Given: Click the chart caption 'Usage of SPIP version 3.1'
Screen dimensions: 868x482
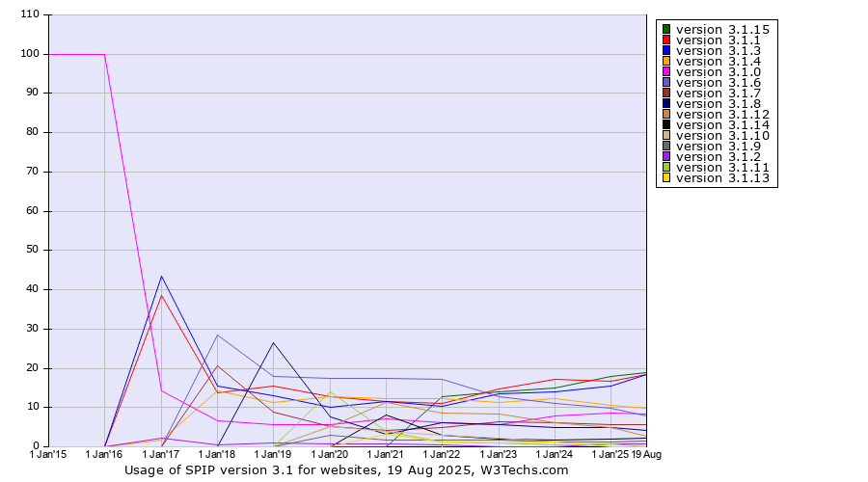Looking at the screenshot, I should [210, 470].
